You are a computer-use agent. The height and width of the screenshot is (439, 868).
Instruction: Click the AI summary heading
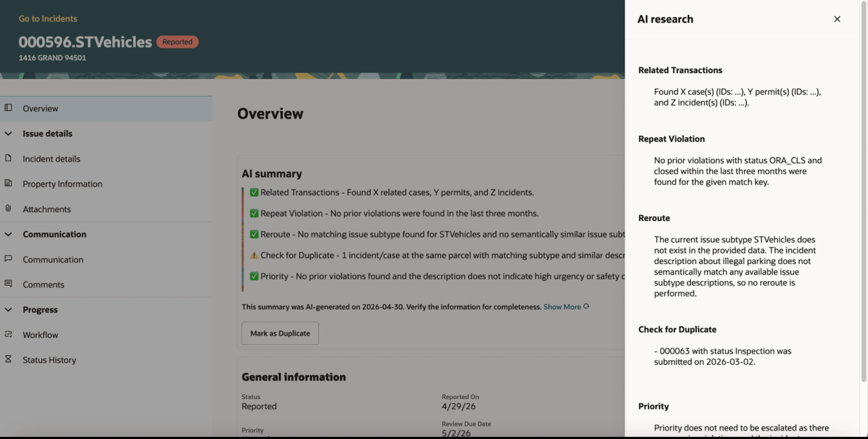(x=272, y=174)
